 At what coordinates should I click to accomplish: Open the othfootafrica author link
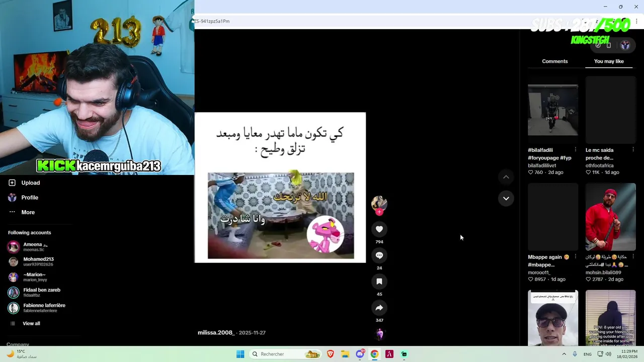599,165
